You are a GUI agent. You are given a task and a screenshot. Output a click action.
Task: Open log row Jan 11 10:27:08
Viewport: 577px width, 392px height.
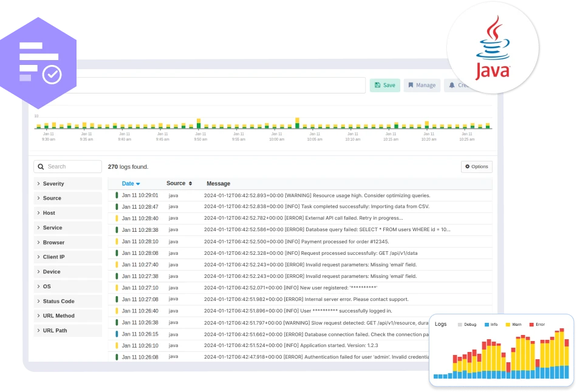[300, 299]
